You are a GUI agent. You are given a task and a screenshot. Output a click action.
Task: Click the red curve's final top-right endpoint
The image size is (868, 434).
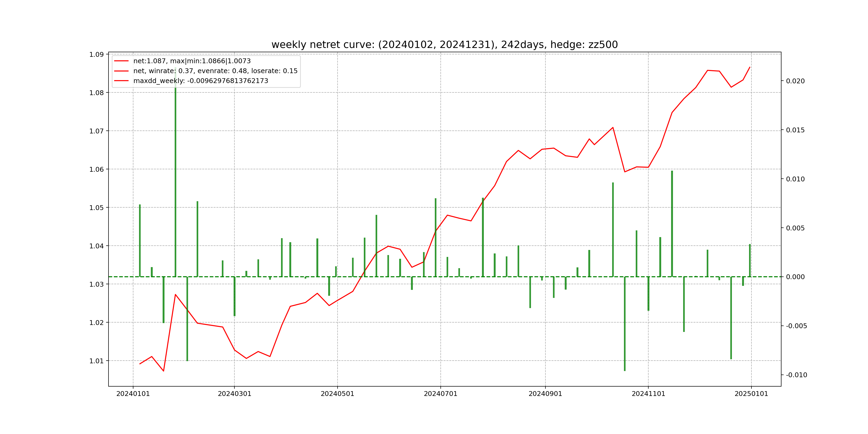point(750,68)
